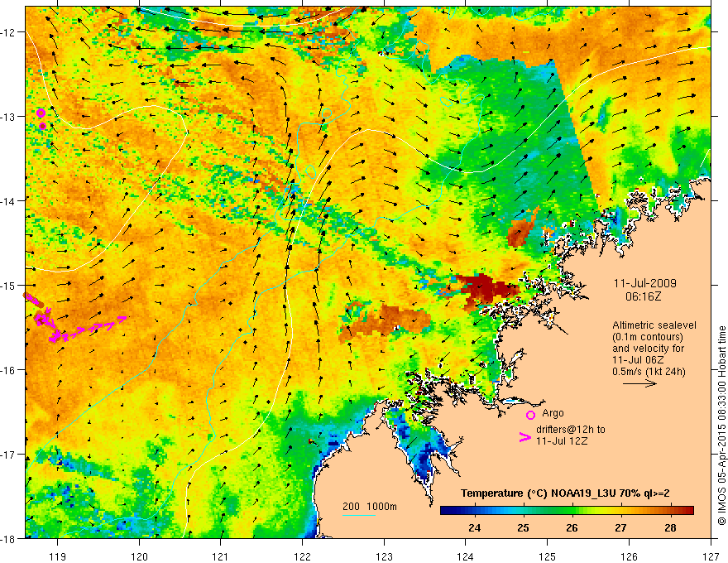Click the 125 longitude axis label
Viewport: 728px width, 563px height.
(x=548, y=556)
